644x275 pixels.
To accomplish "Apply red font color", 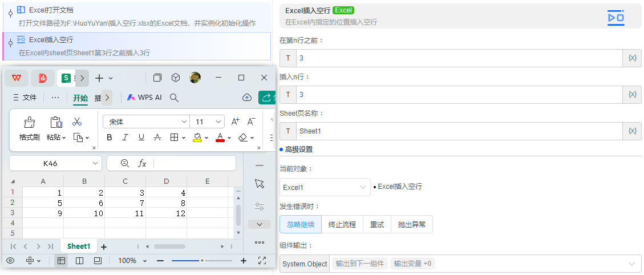I will (x=220, y=137).
